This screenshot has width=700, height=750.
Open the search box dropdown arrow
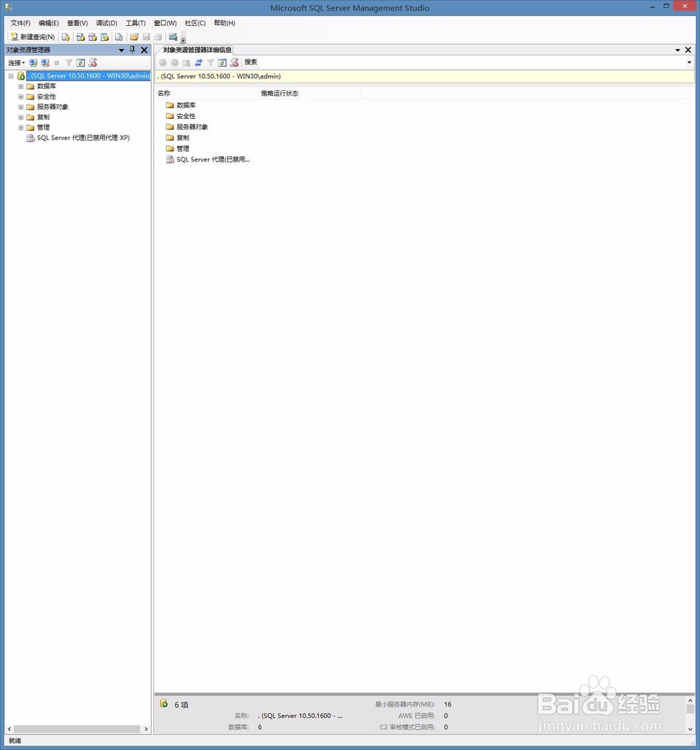click(x=689, y=62)
